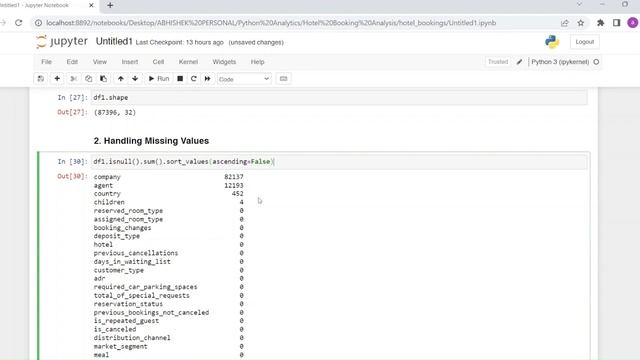The width and height of the screenshot is (640, 360).
Task: Click into the df1.shape code cell
Action: (x=339, y=98)
